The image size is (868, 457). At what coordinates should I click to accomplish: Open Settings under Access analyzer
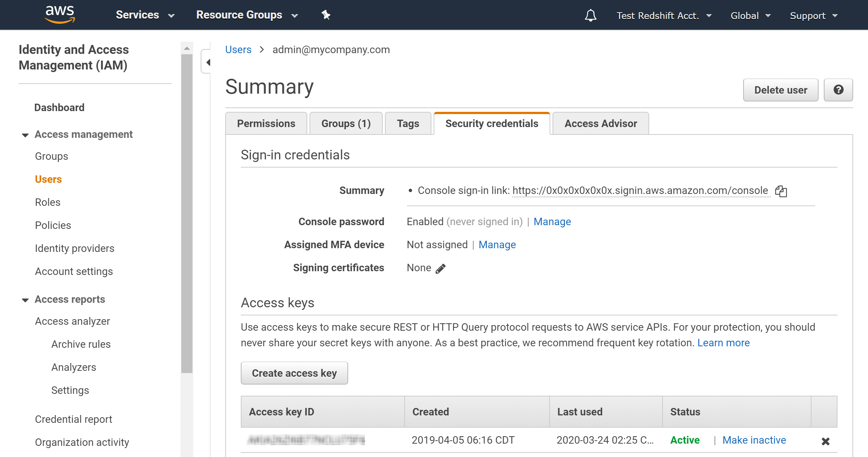pos(70,390)
